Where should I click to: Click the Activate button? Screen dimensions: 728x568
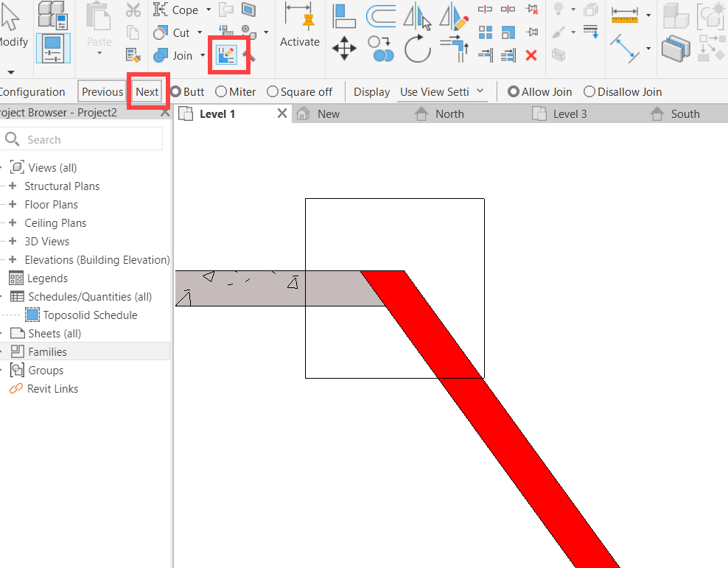click(300, 26)
